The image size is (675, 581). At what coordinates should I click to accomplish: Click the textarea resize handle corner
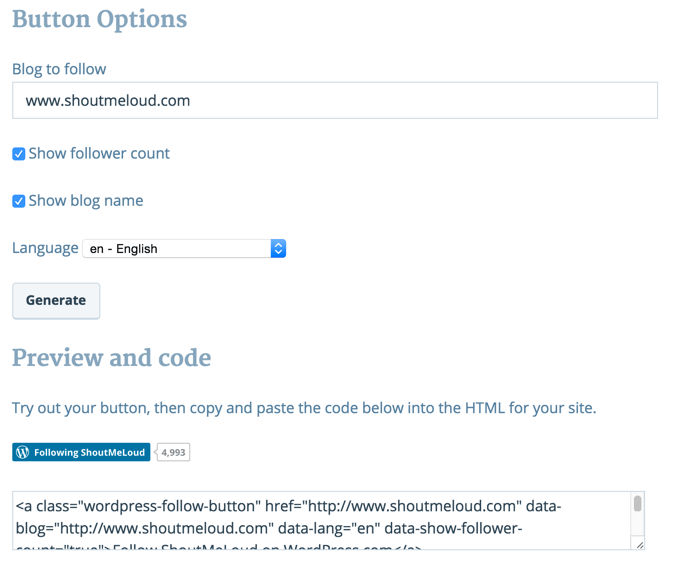coord(640,545)
